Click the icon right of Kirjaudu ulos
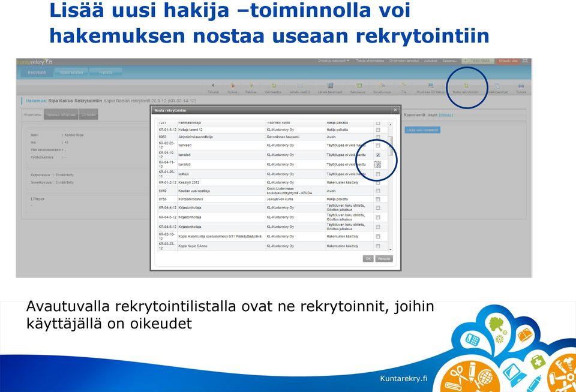 click(526, 61)
